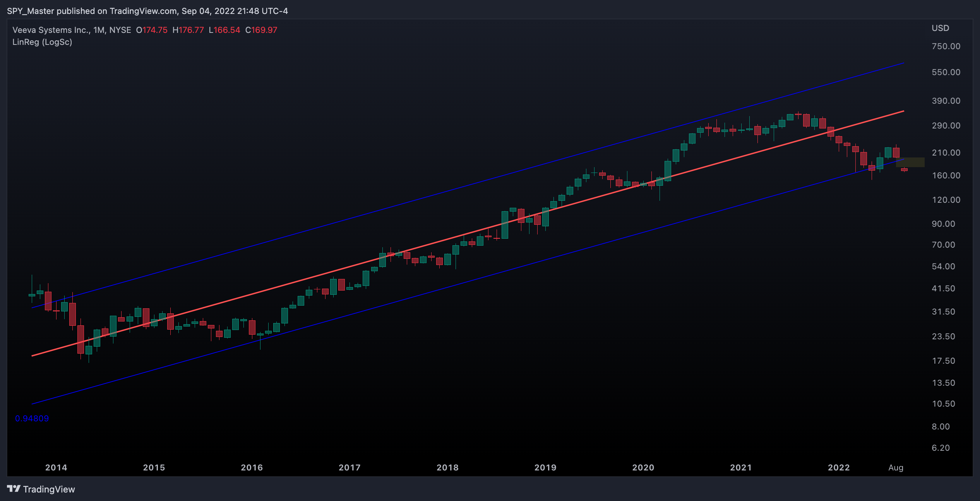Click the low value L166.54

tap(224, 30)
